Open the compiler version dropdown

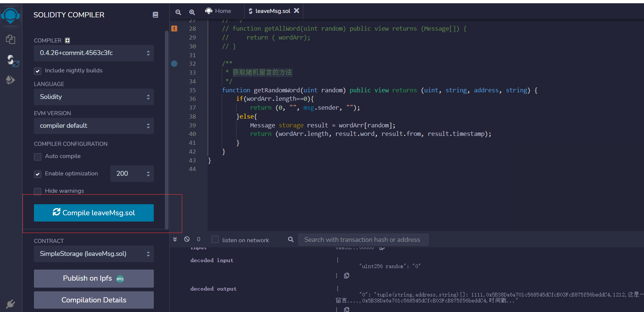[x=94, y=53]
